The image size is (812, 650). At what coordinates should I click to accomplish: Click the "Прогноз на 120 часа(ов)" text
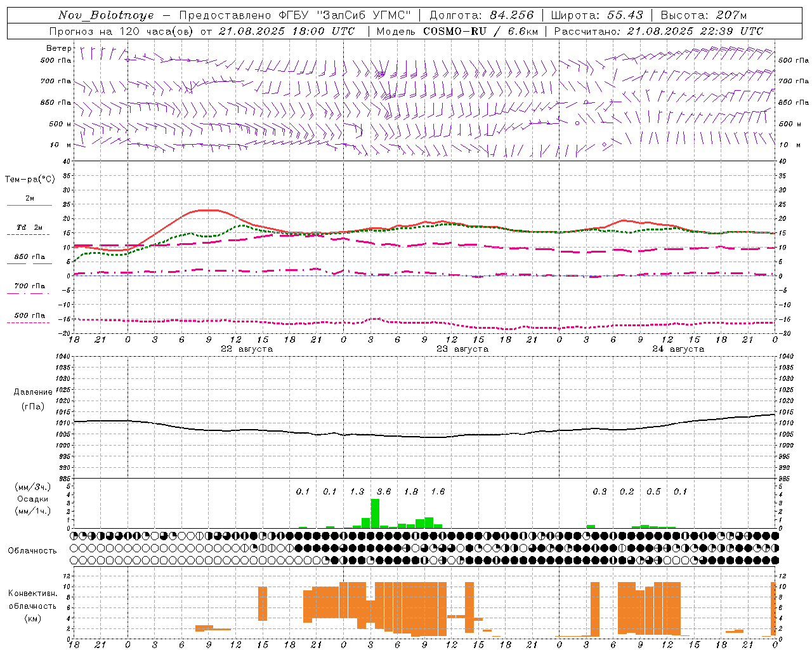point(122,31)
